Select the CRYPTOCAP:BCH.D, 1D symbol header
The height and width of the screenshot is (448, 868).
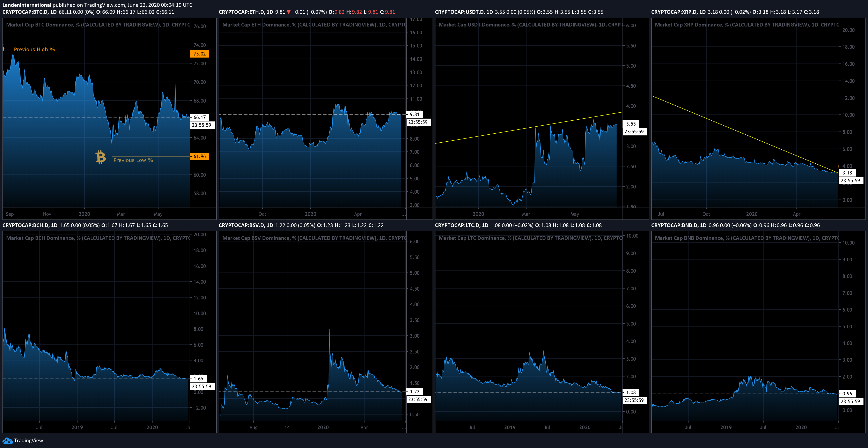point(30,225)
